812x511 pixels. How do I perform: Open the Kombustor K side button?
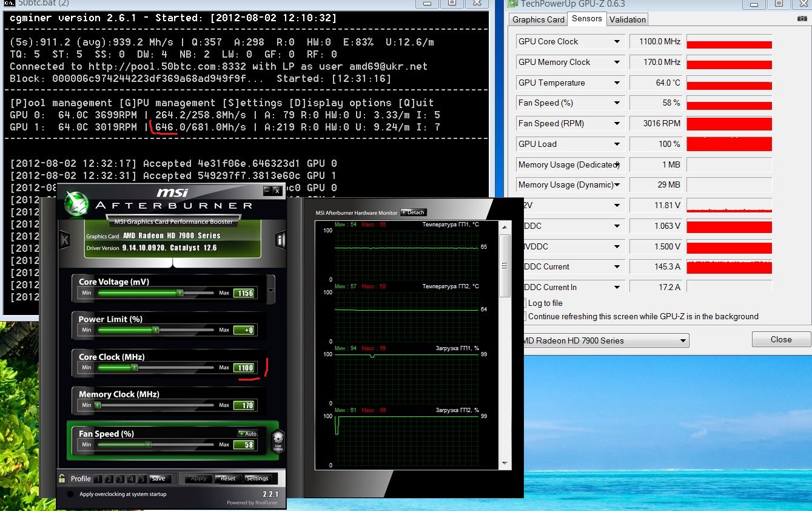point(65,240)
